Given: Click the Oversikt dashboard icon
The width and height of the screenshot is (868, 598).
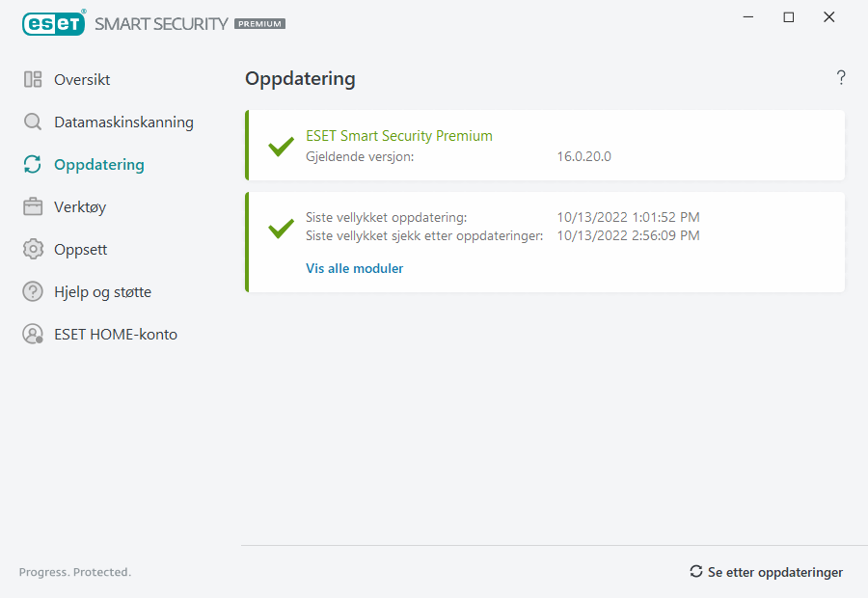Looking at the screenshot, I should pyautogui.click(x=33, y=80).
